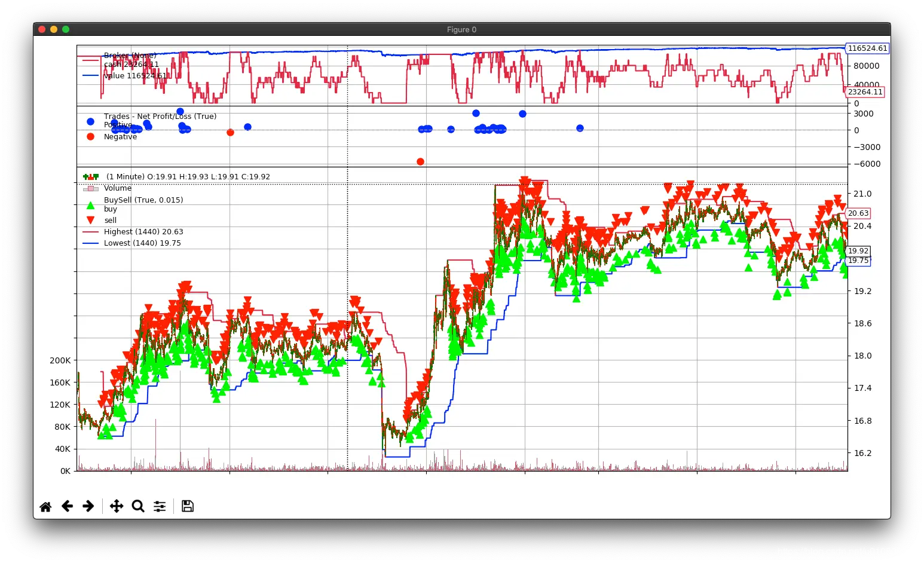
Task: Click the BuySell (True, 0.015) legend entry
Action: pyautogui.click(x=143, y=200)
